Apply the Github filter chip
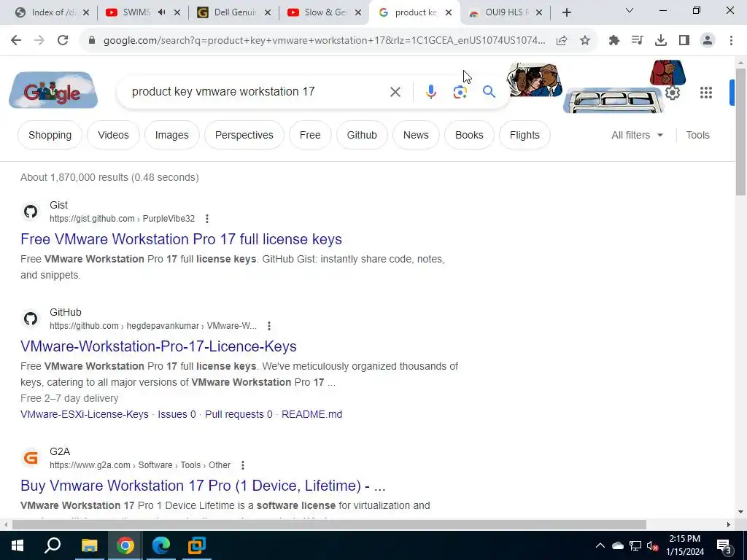 (362, 135)
